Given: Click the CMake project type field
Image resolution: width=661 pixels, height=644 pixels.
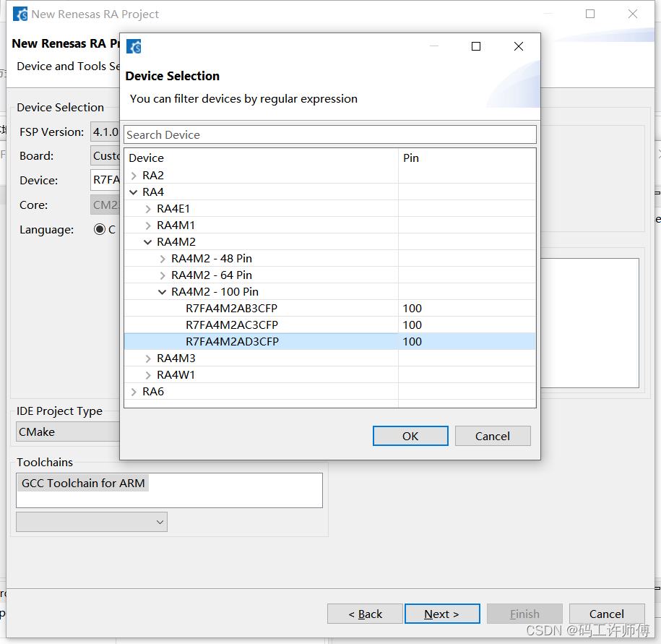Looking at the screenshot, I should (69, 432).
